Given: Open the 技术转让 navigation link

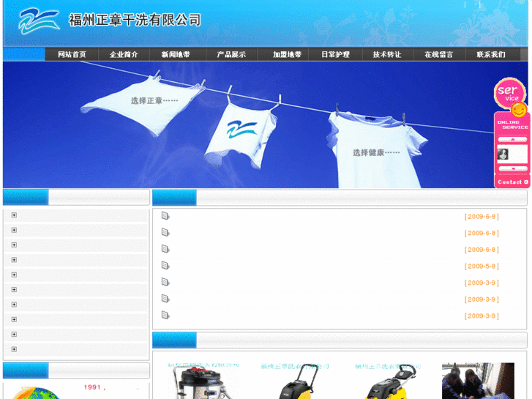Looking at the screenshot, I should (387, 54).
